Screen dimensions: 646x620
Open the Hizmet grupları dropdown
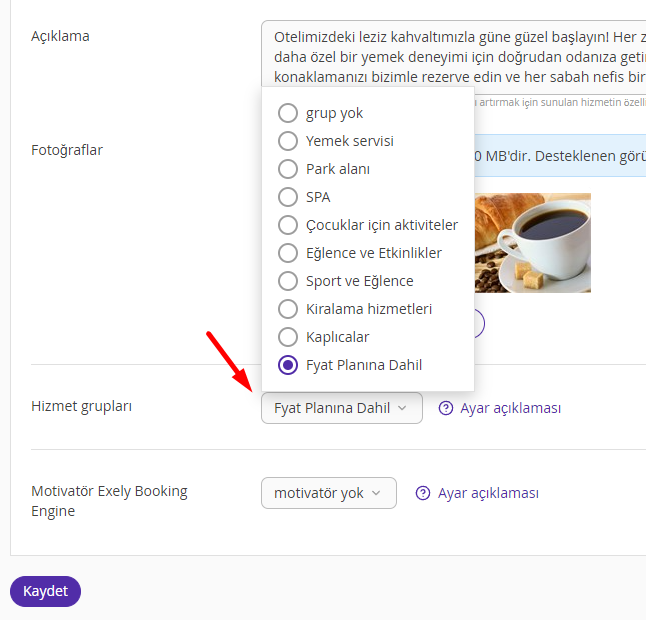coord(342,408)
